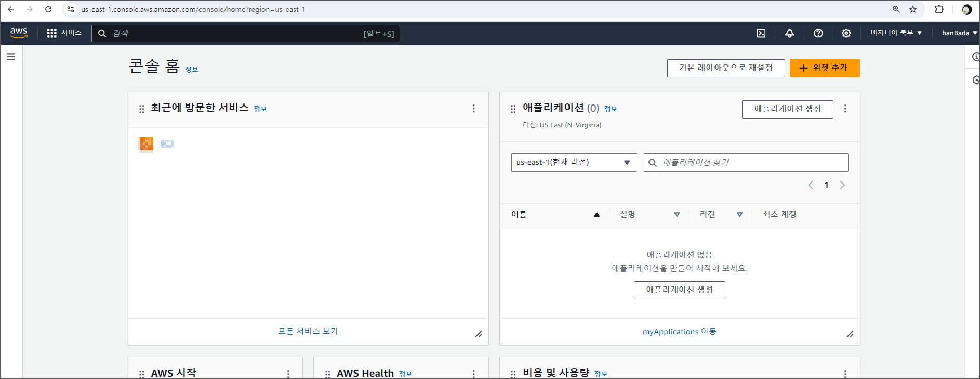Open 정보 link beside 콘솔 홈

point(191,70)
